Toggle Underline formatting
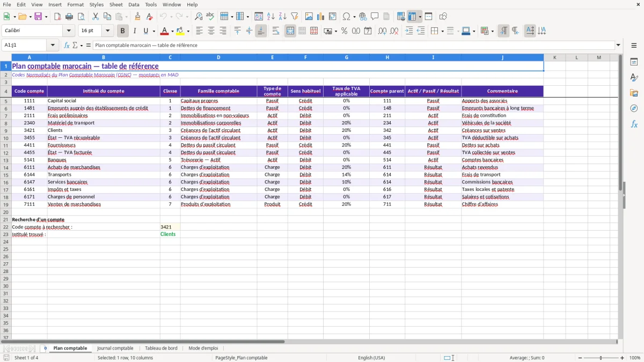644x362 pixels. click(145, 31)
